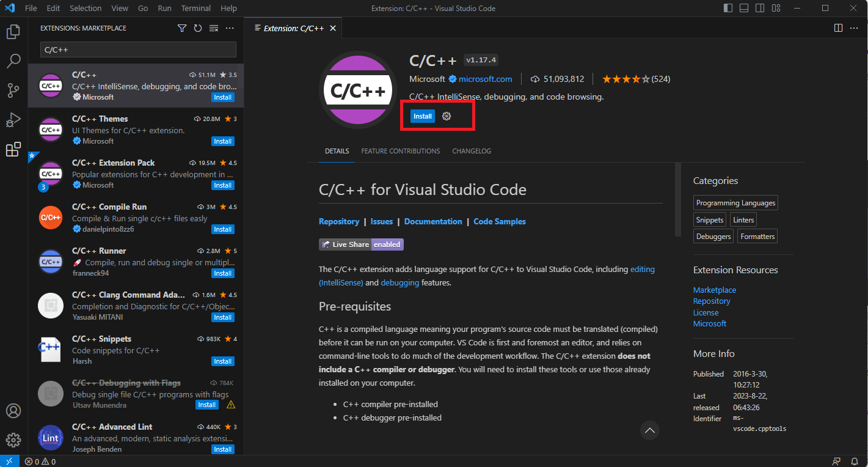868x467 pixels.
Task: Toggle primary side bar layout icon
Action: [728, 9]
